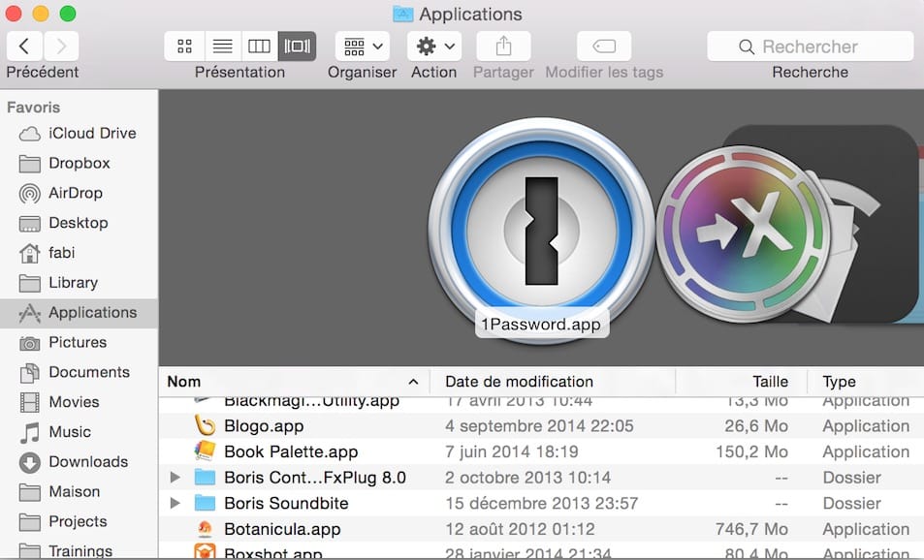Select the Blogo.app file name
Image resolution: width=924 pixels, height=560 pixels.
(x=264, y=425)
